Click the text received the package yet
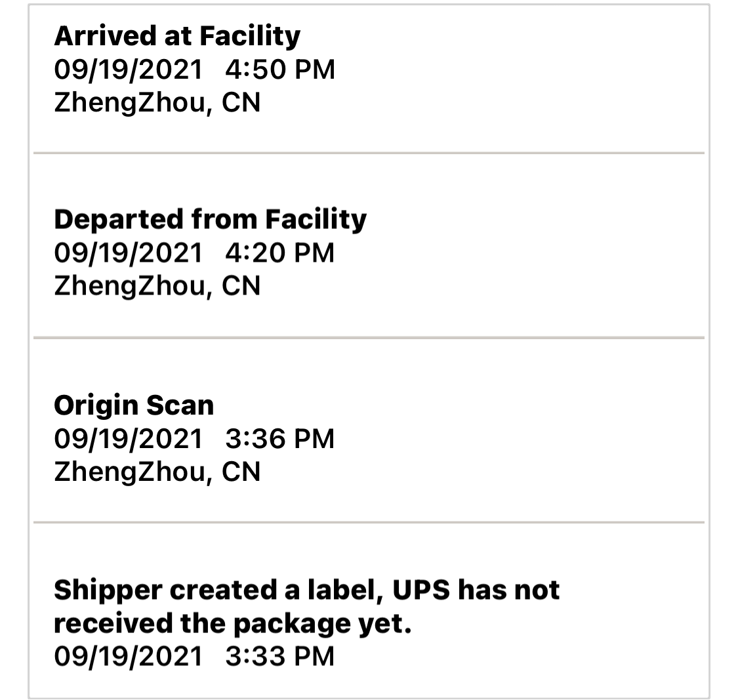This screenshot has height=700, width=738. (232, 623)
